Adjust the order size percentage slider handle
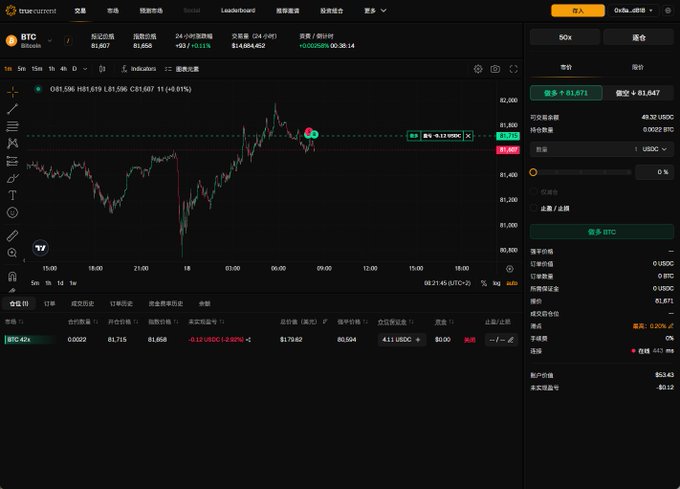The image size is (680, 489). pos(533,172)
